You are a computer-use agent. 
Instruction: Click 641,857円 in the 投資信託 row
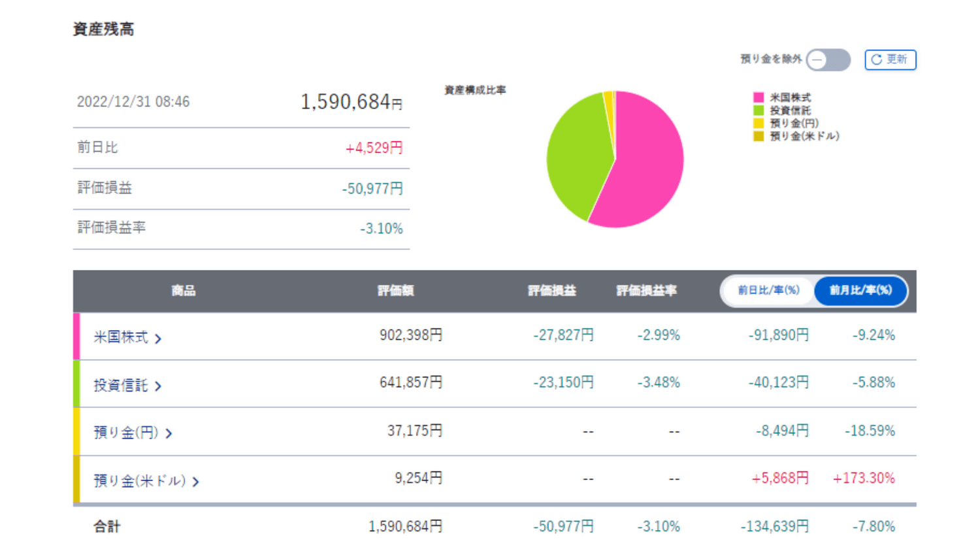point(411,382)
